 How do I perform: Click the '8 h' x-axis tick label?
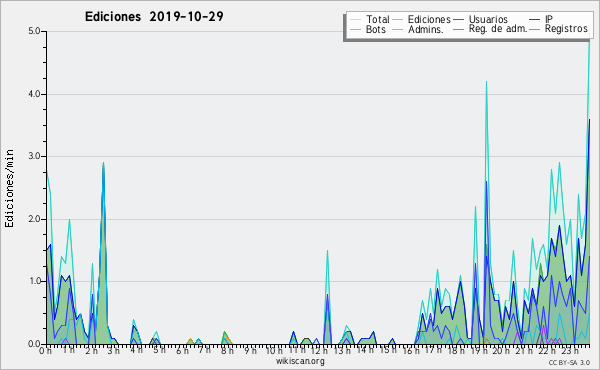[227, 351]
